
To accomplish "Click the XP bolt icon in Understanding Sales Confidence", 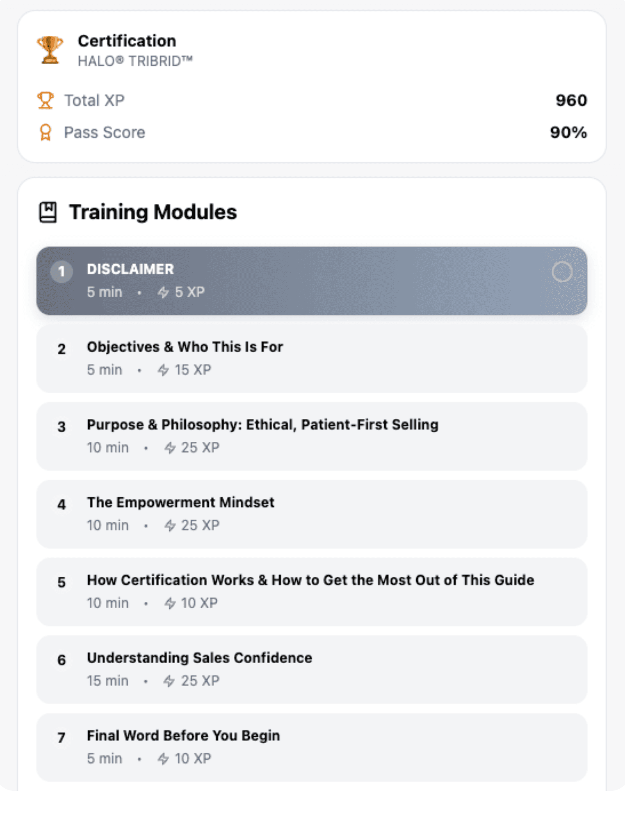I will tap(169, 680).
